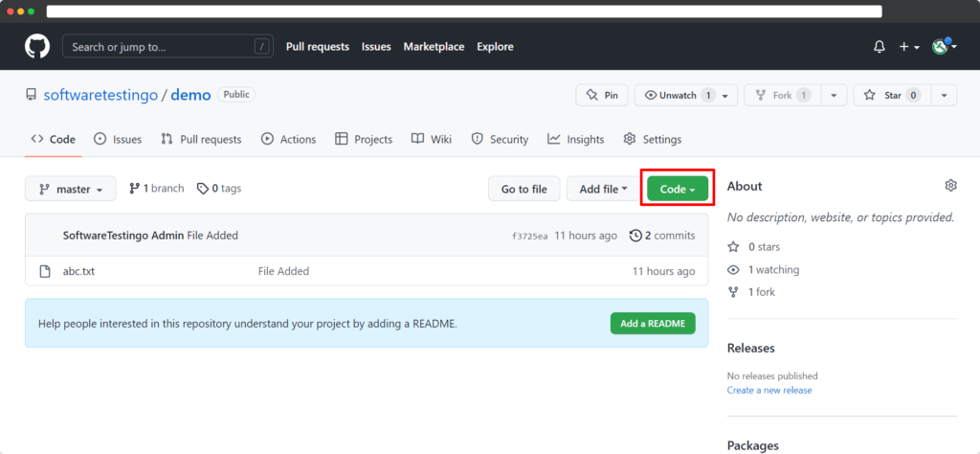980x454 pixels.
Task: Open Issues in top navigation
Action: pos(376,47)
